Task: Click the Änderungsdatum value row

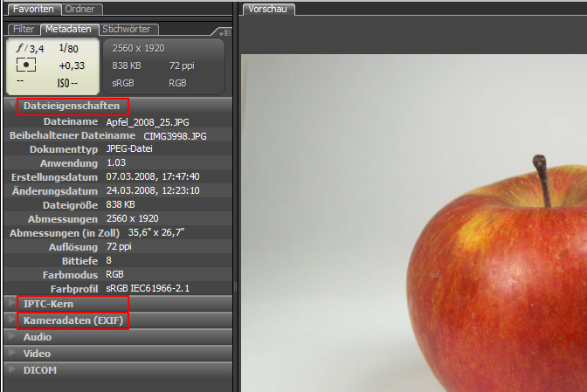Action: pos(153,190)
